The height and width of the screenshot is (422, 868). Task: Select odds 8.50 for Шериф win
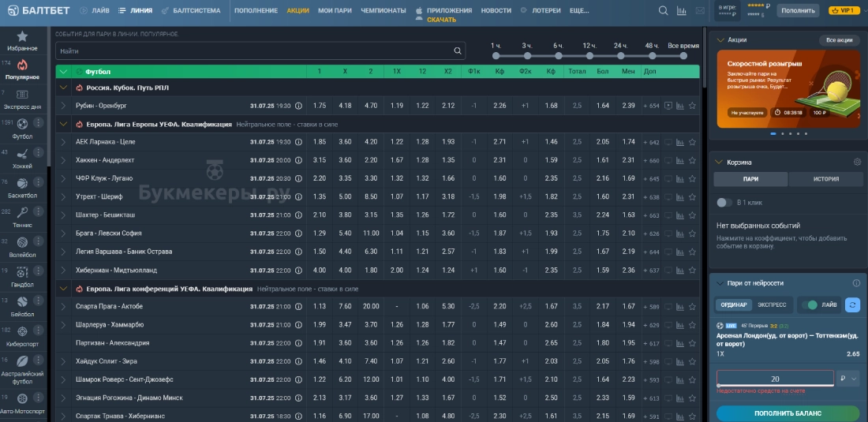(371, 197)
